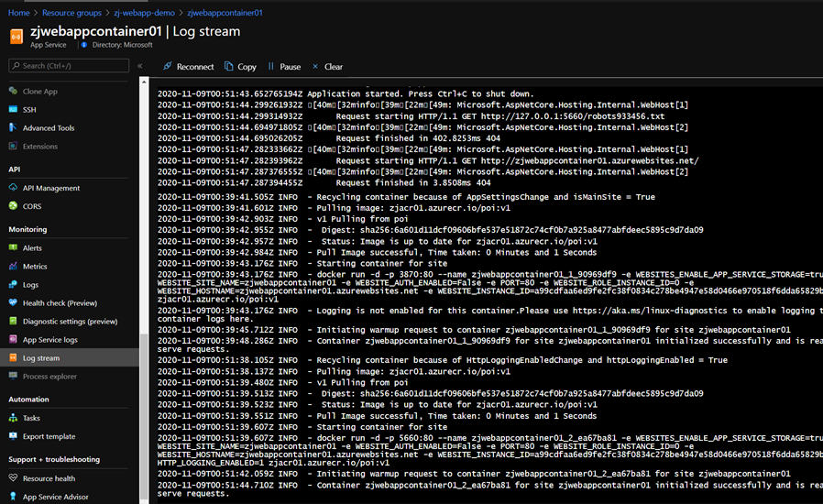Click the CORS icon
The width and height of the screenshot is (823, 504).
(x=13, y=206)
